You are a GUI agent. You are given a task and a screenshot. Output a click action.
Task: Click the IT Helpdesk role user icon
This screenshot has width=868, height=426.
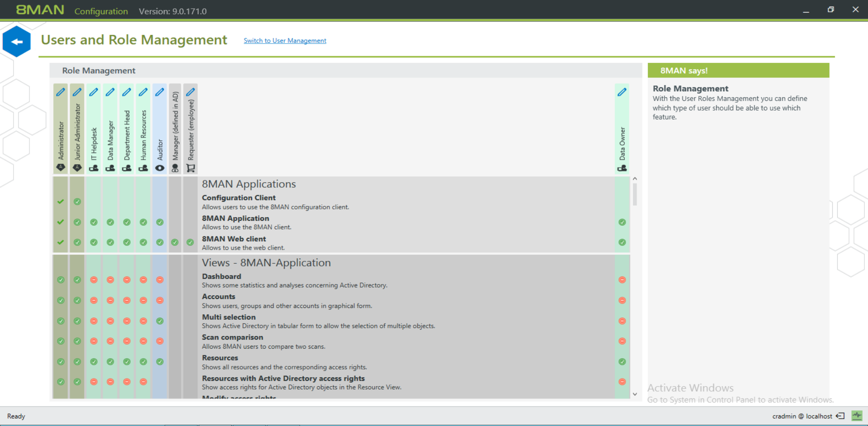click(94, 168)
